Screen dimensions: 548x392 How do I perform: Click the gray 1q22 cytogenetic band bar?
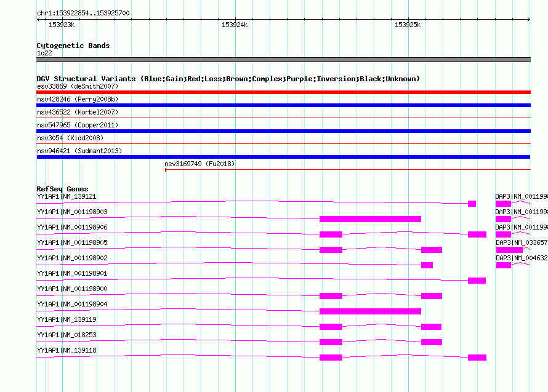pos(283,60)
